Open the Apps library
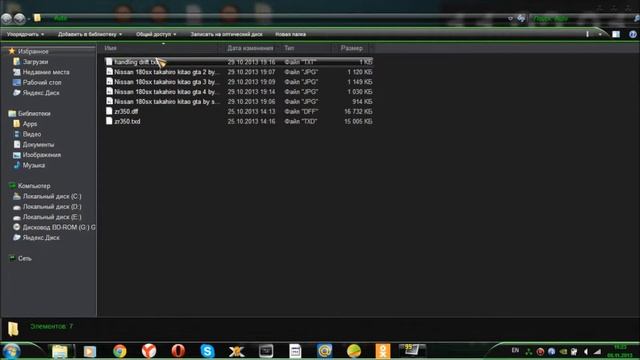This screenshot has height=360, width=640. point(30,124)
